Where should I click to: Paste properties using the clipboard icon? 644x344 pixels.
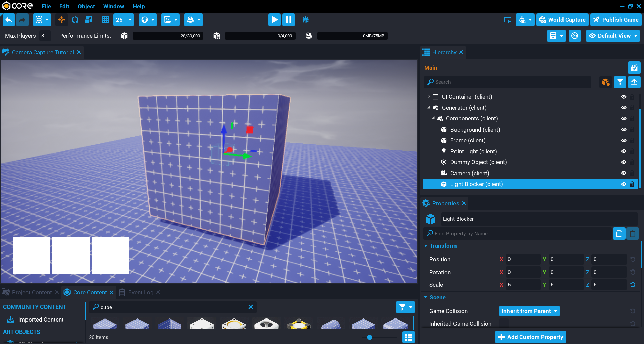tap(632, 234)
